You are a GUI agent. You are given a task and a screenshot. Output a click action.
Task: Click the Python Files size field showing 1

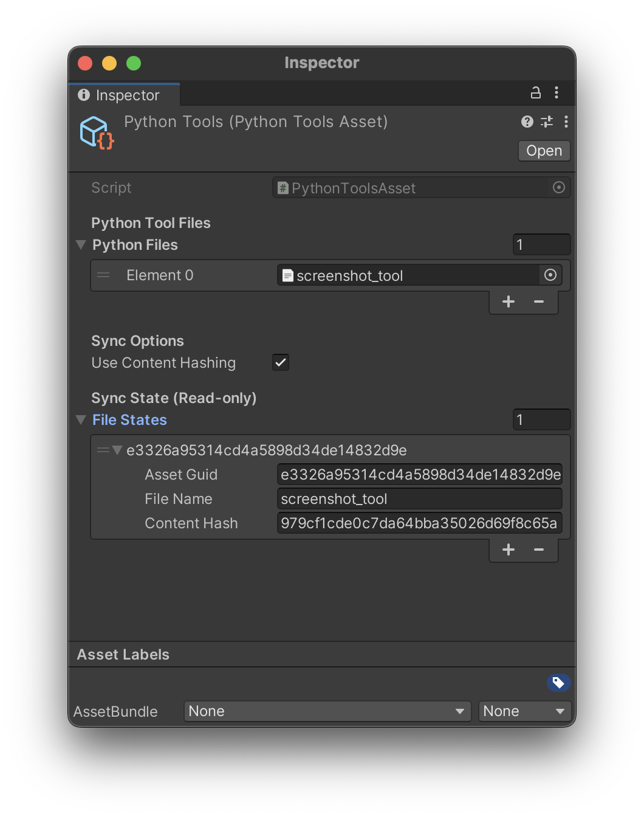coord(541,244)
